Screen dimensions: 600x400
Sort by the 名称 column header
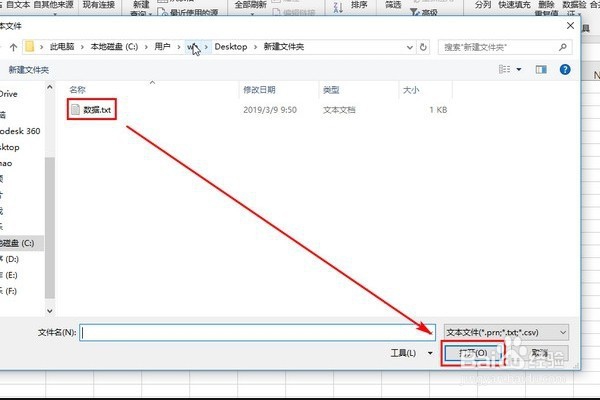point(77,90)
